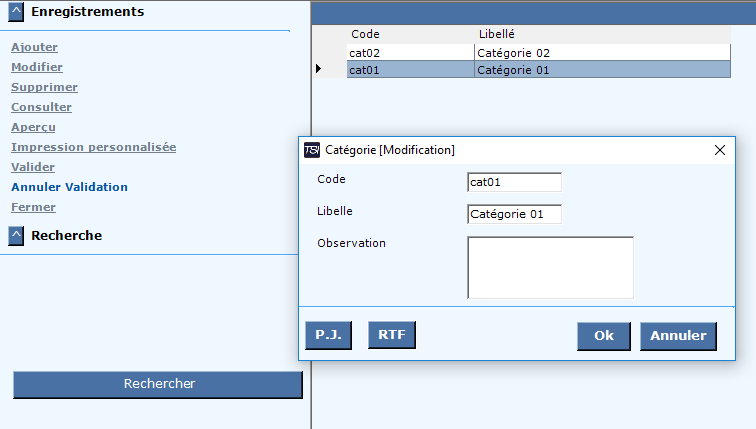The image size is (756, 429).
Task: Focus the Observation text area
Action: point(550,268)
